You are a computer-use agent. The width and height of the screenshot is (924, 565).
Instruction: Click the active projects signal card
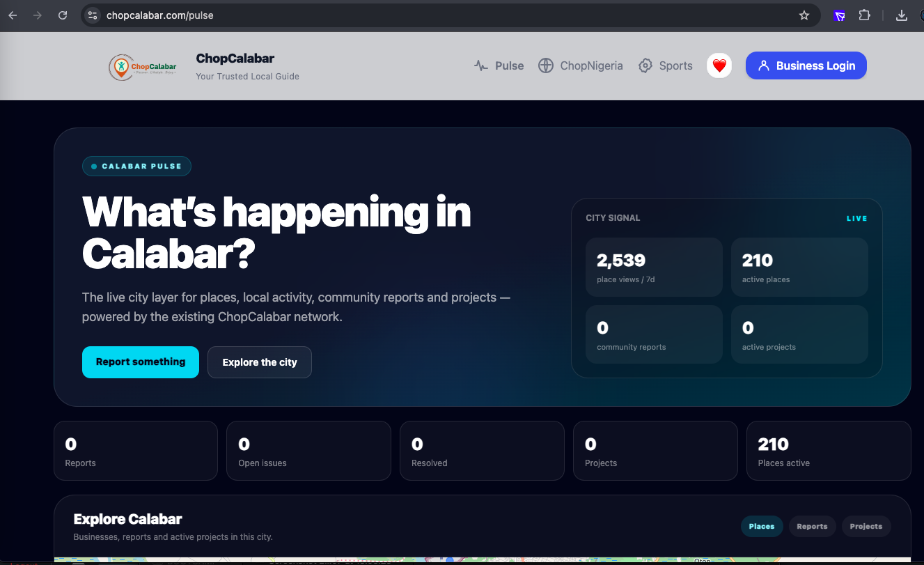799,334
